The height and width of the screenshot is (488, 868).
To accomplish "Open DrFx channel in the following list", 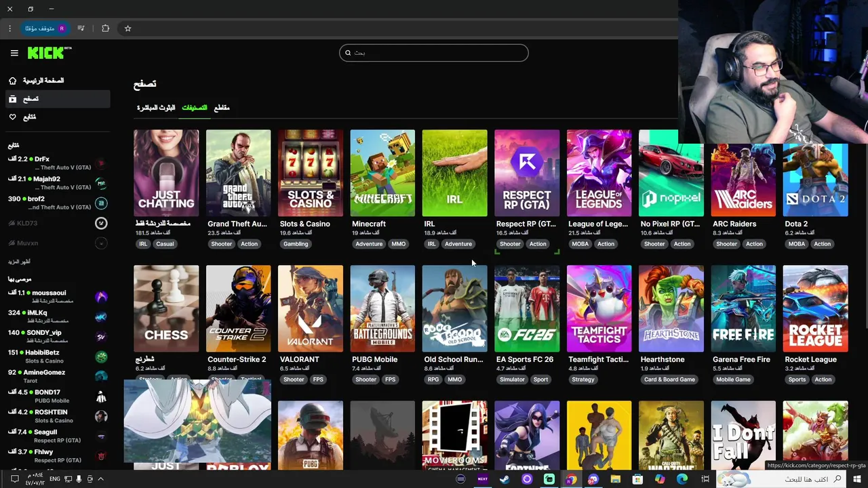I will [58, 163].
